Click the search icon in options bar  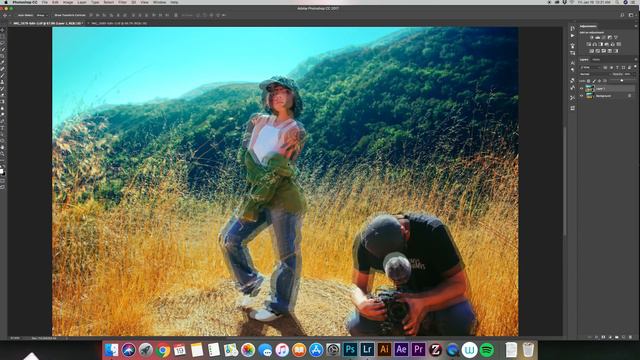622,15
